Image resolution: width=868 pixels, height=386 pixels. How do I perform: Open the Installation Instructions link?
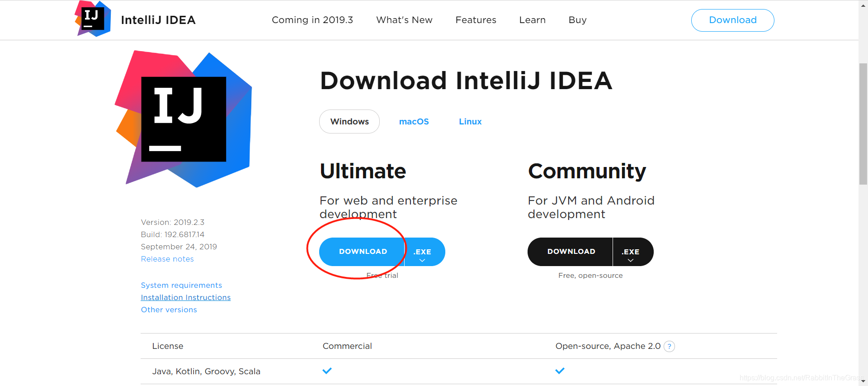tap(186, 297)
